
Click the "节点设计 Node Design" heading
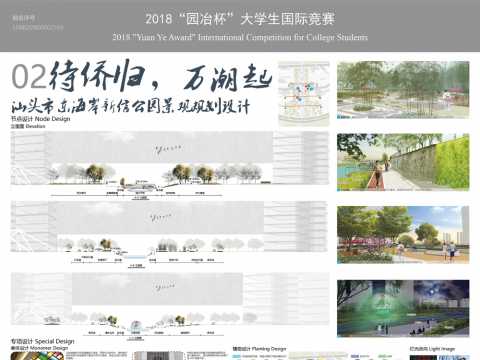click(41, 119)
